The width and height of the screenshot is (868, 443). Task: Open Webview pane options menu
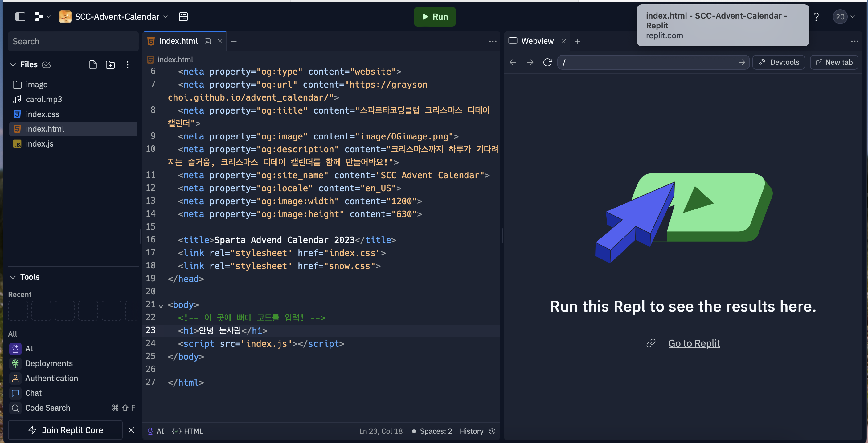pyautogui.click(x=854, y=41)
